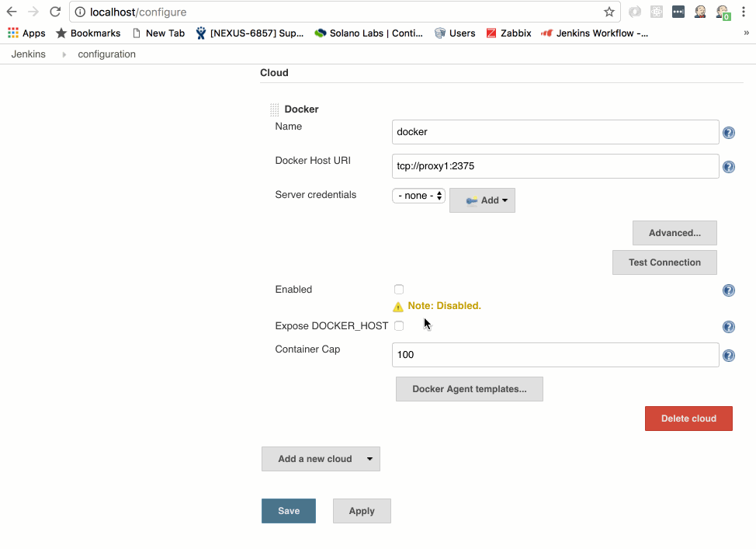Bookmark page with star icon

coord(609,12)
